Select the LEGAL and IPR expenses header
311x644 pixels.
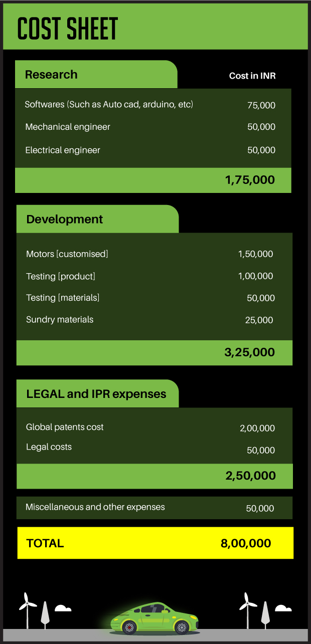coord(97,394)
